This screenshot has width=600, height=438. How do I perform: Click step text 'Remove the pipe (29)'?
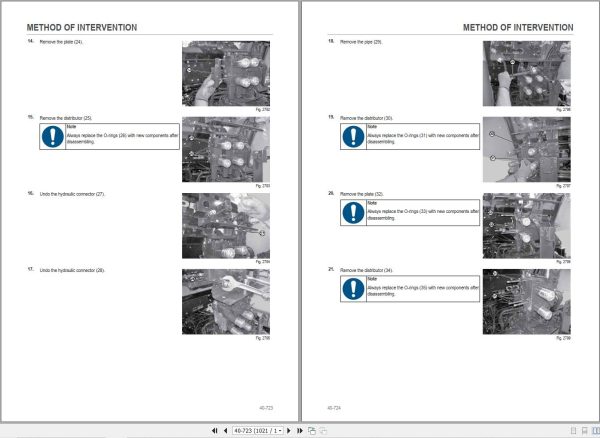[361, 42]
